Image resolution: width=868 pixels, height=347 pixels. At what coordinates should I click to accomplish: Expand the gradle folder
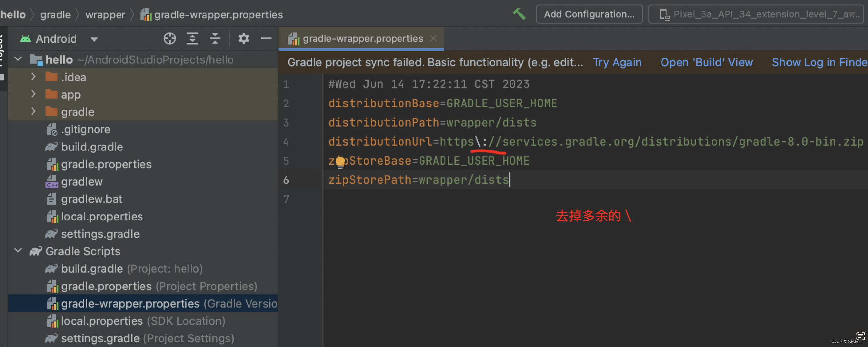pyautogui.click(x=33, y=112)
